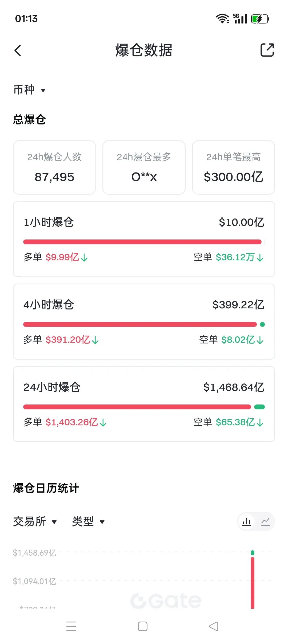The width and height of the screenshot is (288, 644).
Task: Tap the Android recent apps icon
Action: click(71, 626)
